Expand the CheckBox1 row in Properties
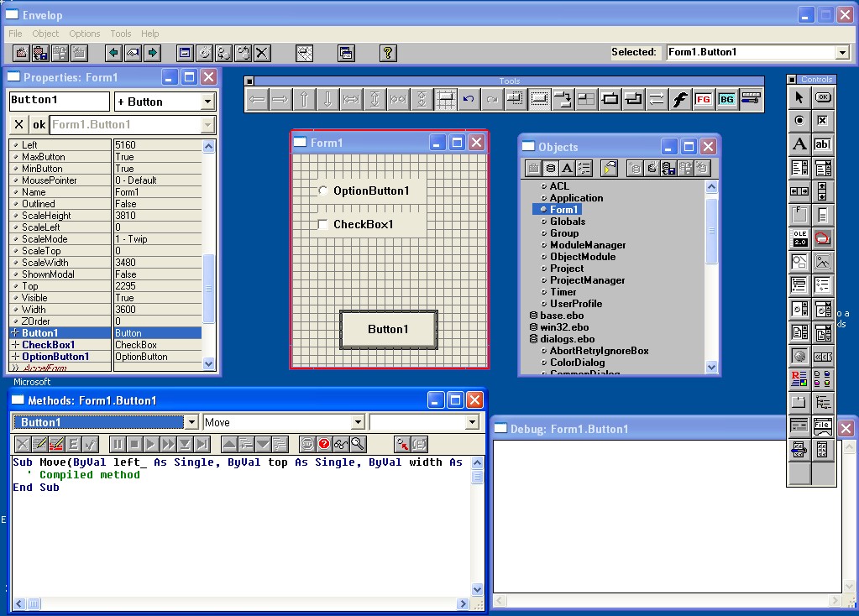Viewport: 859px width, 616px height. coord(15,344)
